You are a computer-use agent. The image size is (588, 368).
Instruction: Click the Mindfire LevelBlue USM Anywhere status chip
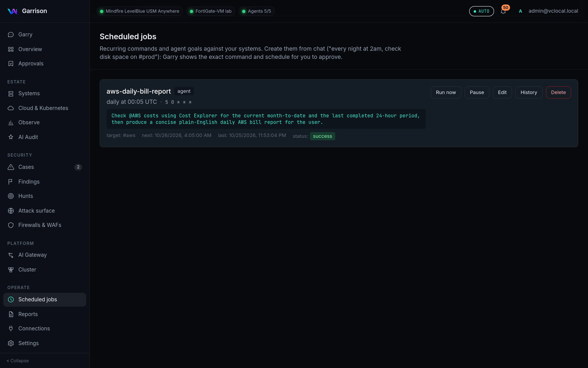tap(139, 11)
